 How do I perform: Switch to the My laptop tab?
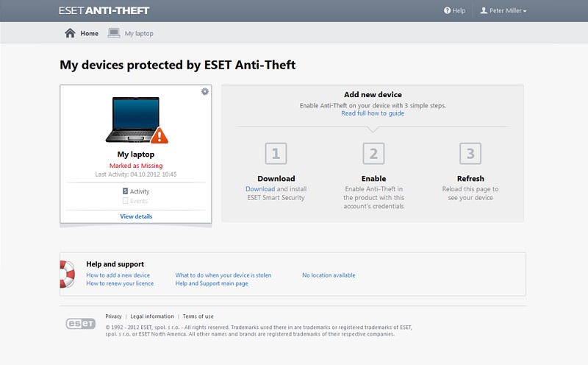(x=138, y=33)
